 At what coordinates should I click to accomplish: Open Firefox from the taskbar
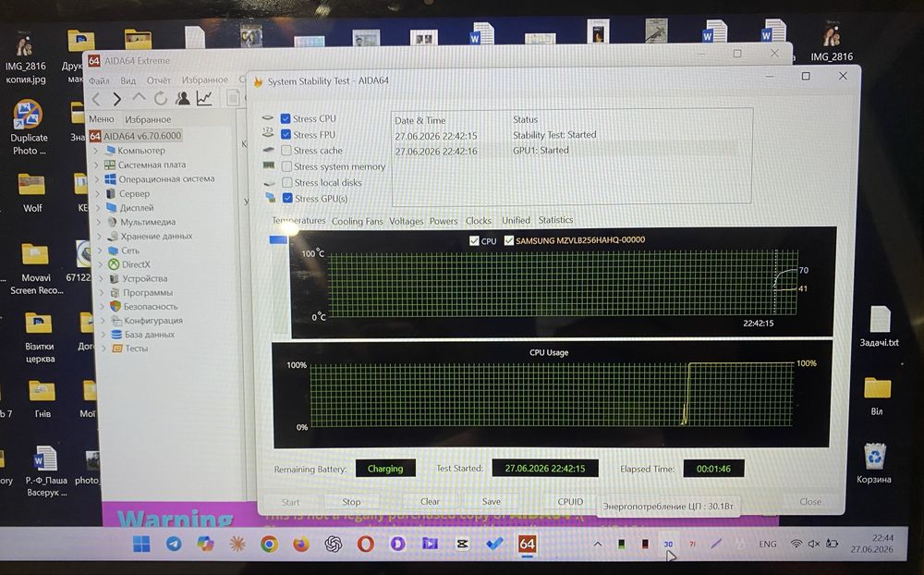[301, 544]
